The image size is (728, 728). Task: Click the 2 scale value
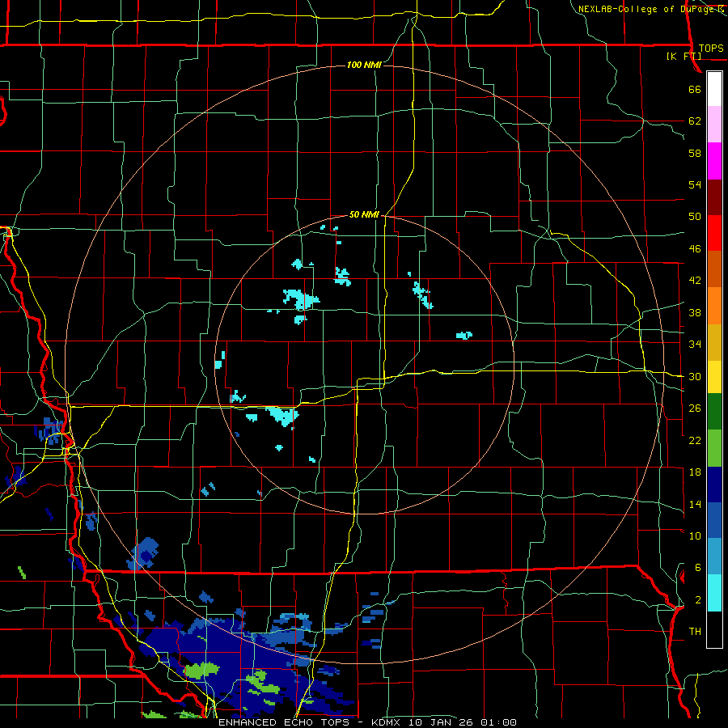tap(698, 600)
